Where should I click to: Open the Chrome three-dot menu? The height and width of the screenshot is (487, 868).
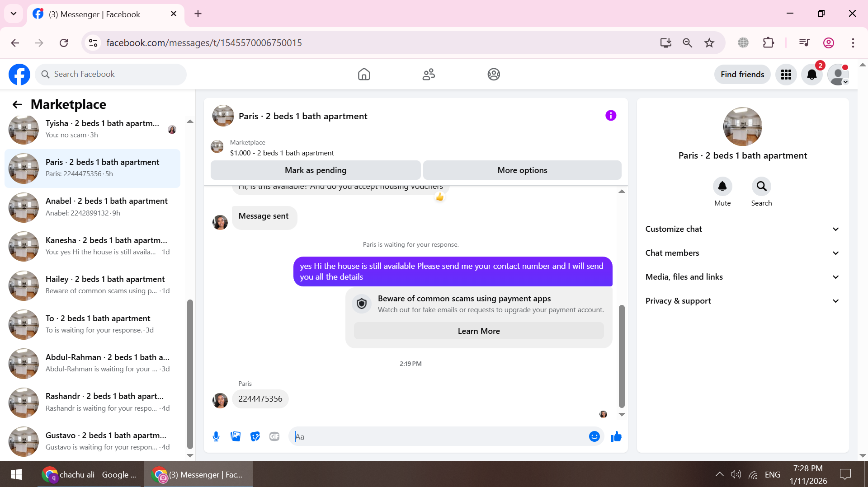pos(853,43)
